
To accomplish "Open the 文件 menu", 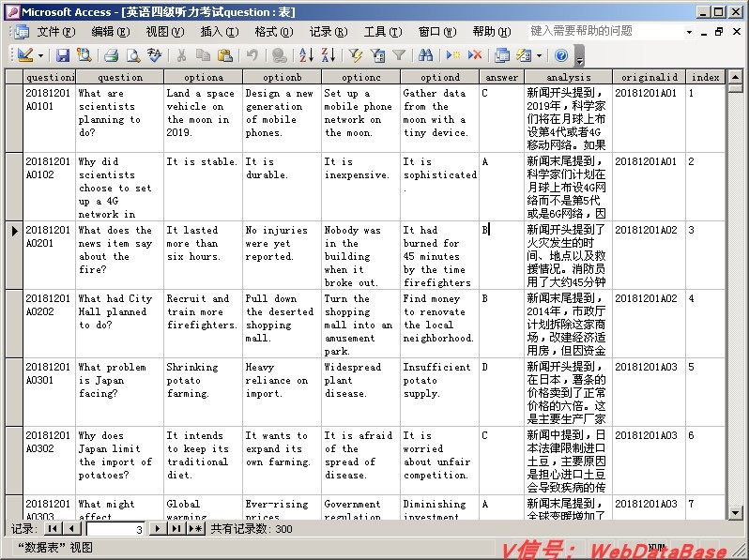I will click(56, 32).
